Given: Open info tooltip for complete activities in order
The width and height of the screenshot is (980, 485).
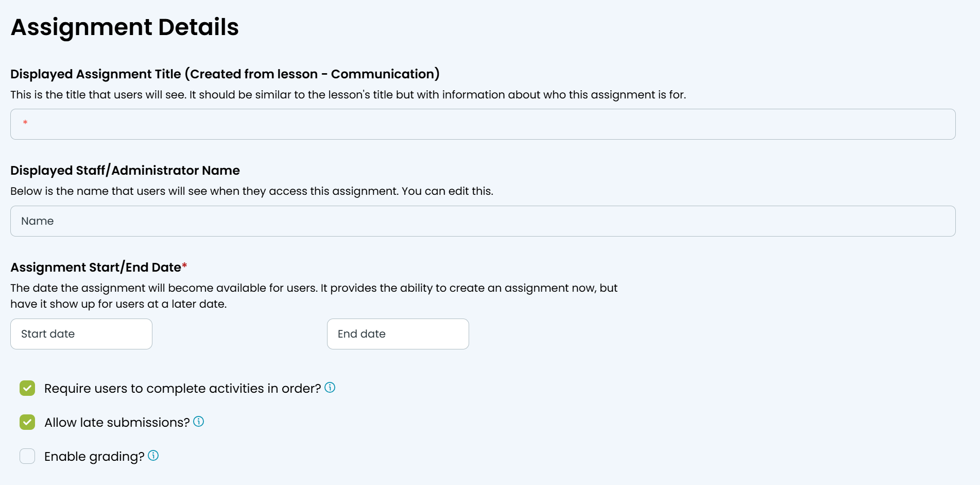Looking at the screenshot, I should (x=330, y=388).
